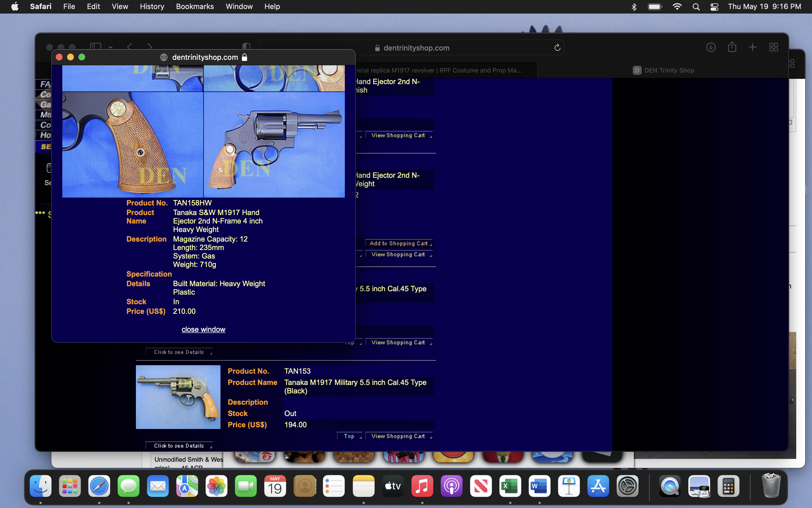812x508 pixels.
Task: Click to see Details above TAN153
Action: [x=179, y=352]
